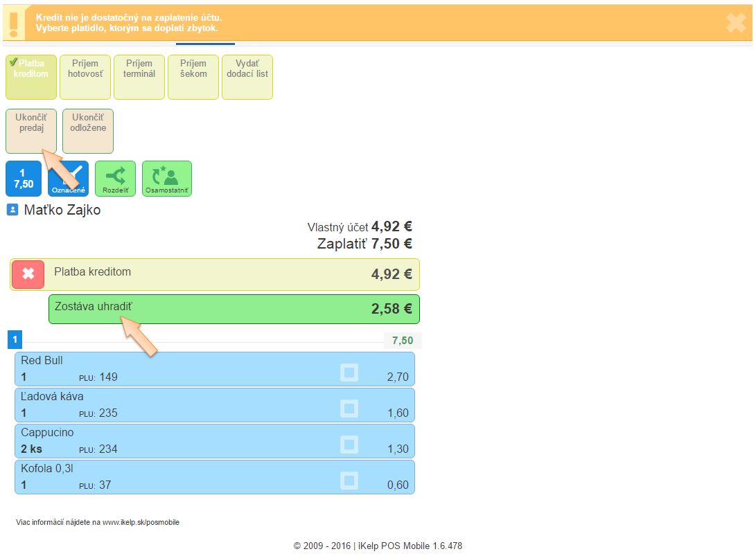Click the blue order number 1 badge
Viewport: 756px width, 556px height.
15,340
